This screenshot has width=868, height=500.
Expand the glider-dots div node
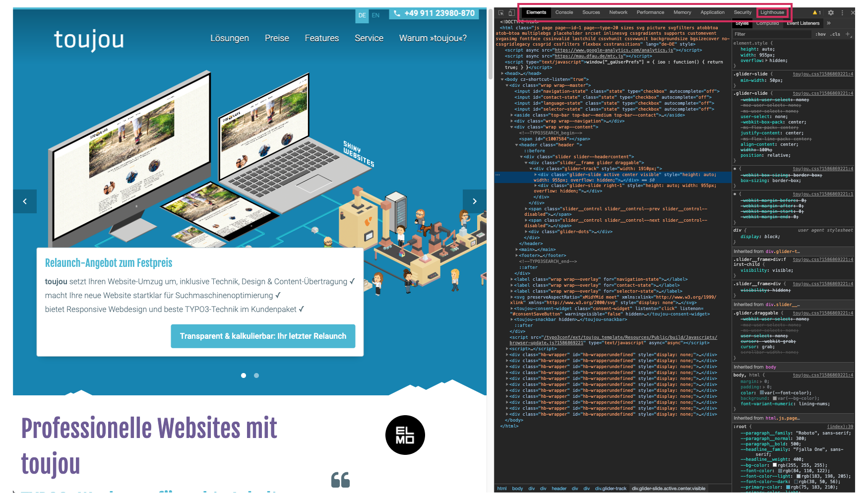click(526, 232)
